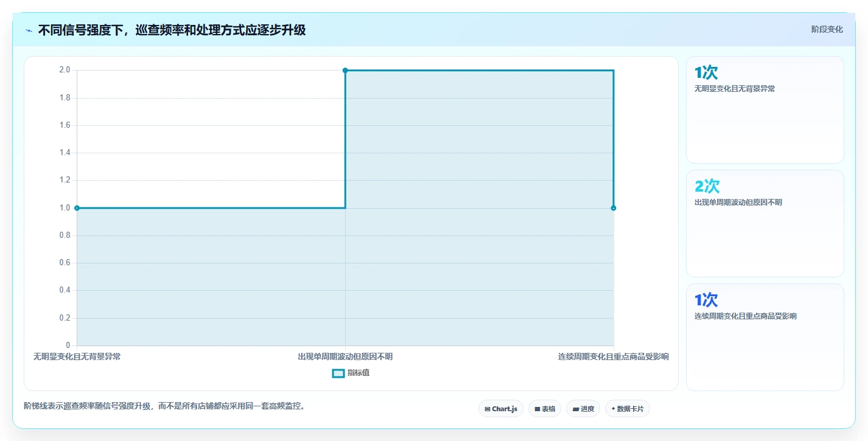This screenshot has width=868, height=441.
Task: Click x-axis label 连续周期变化且重点商品受影响
Action: (x=614, y=356)
